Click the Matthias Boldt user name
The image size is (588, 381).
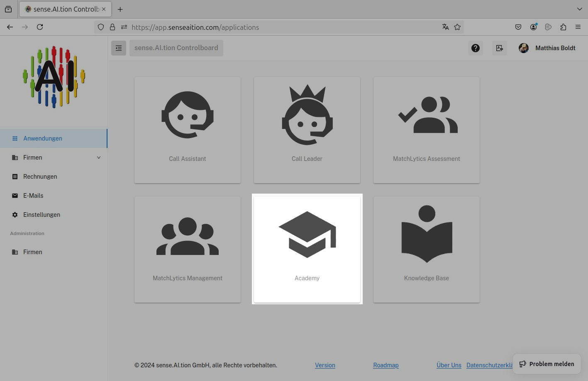click(x=555, y=48)
